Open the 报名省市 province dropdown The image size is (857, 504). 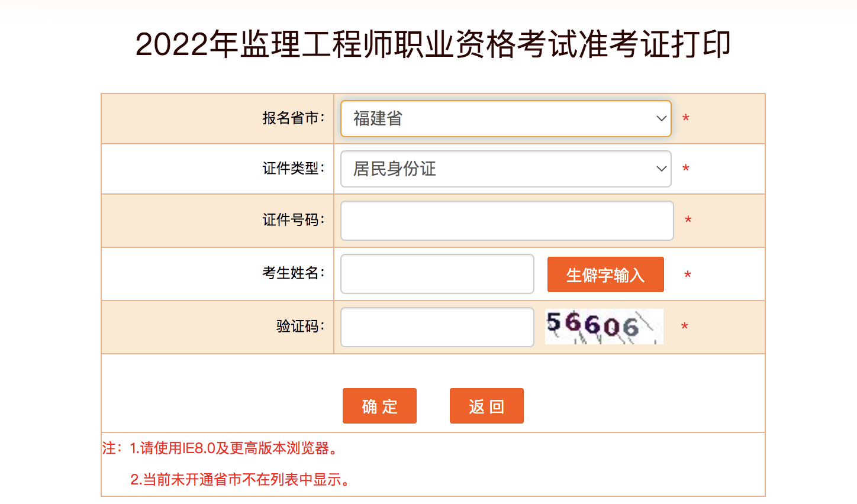[506, 118]
